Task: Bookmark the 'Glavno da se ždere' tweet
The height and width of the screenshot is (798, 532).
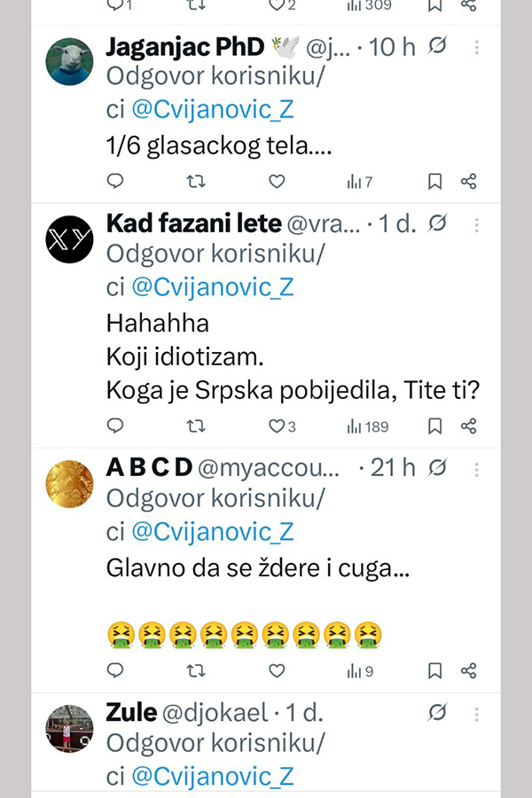Action: pyautogui.click(x=434, y=671)
